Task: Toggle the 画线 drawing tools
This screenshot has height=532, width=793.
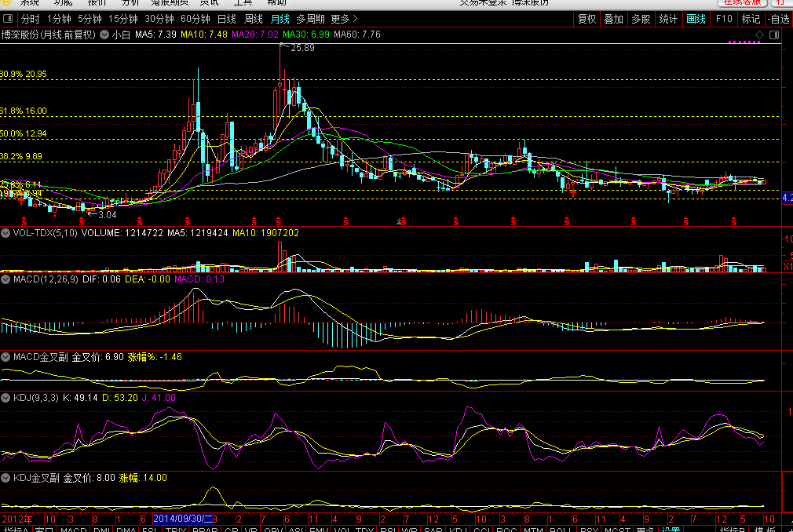Action: 696,19
